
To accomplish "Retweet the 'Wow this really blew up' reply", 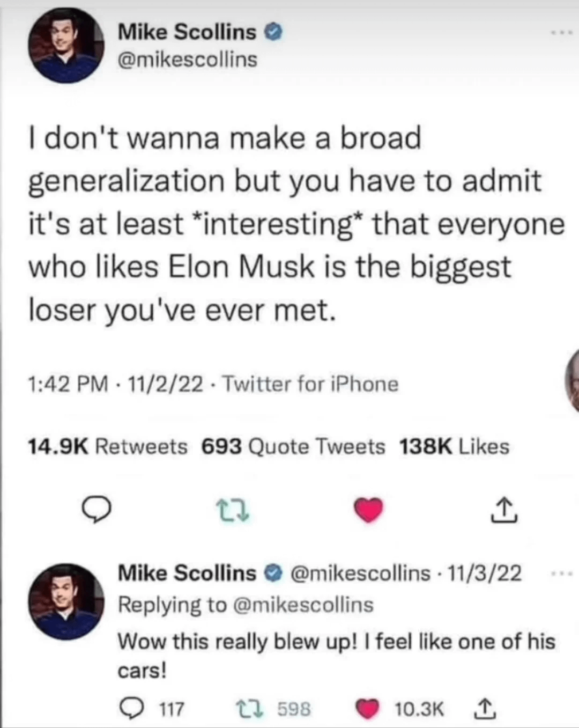I will click(247, 709).
